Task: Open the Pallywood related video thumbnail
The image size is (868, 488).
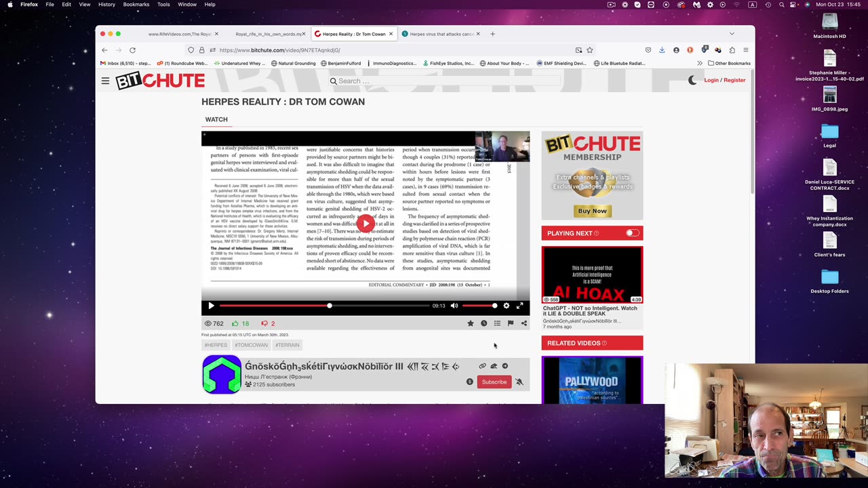Action: point(592,380)
